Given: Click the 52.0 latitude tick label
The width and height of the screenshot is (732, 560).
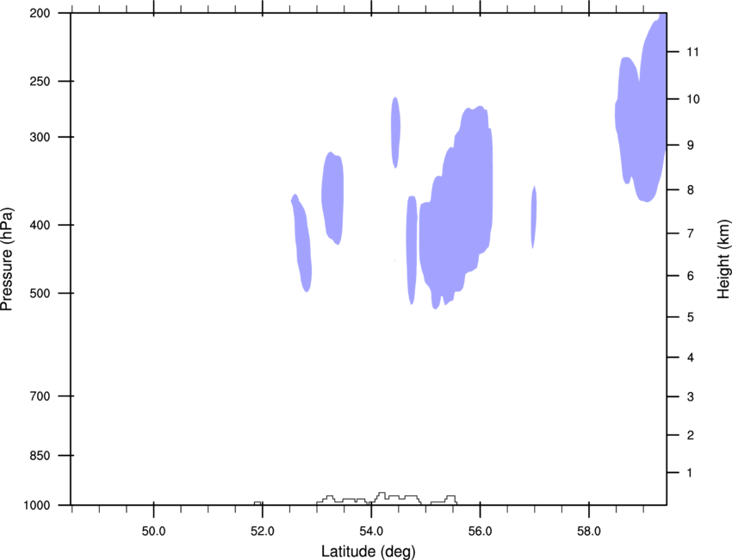Looking at the screenshot, I should tap(263, 532).
